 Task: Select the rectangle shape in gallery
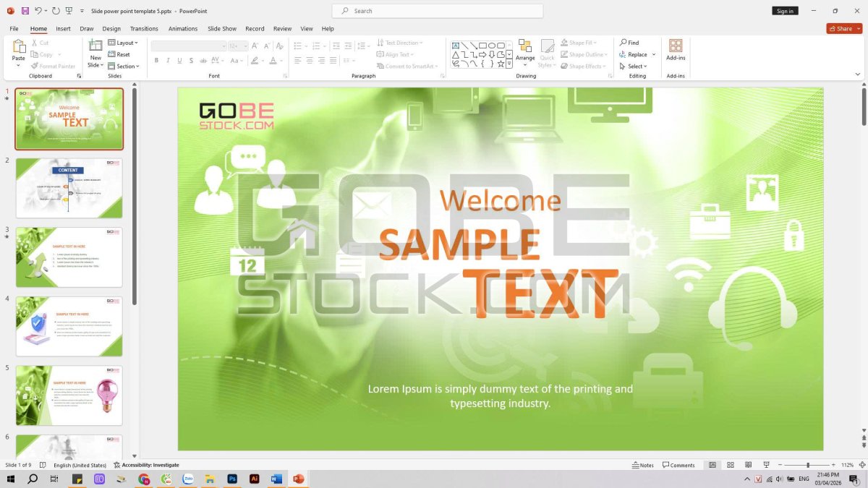click(x=482, y=46)
